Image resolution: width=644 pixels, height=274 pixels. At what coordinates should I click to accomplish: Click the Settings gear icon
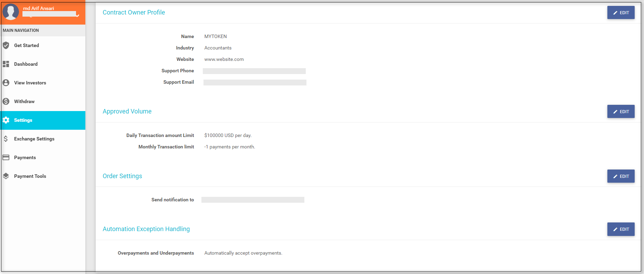coord(6,120)
